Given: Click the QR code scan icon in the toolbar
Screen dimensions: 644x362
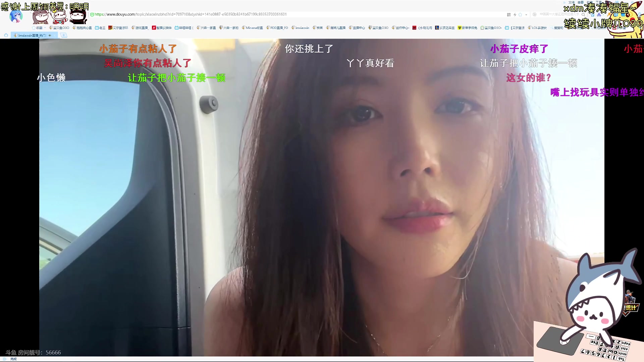Looking at the screenshot, I should tap(508, 15).
